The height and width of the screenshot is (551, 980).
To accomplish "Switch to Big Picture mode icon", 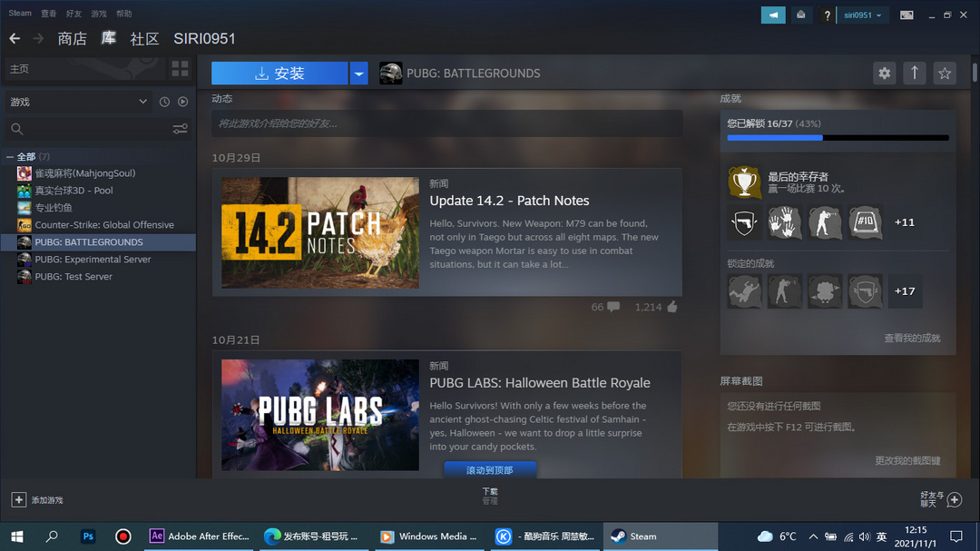I will [906, 15].
